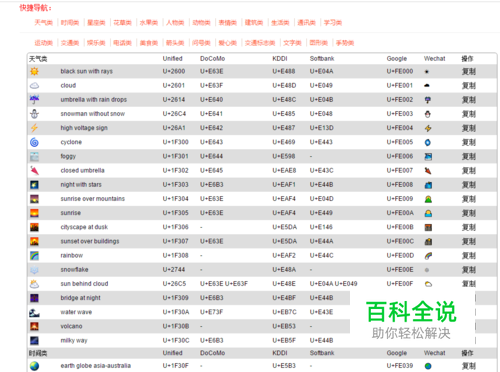500x372 pixels.
Task: Jump to the 运动类 category
Action: tap(44, 43)
